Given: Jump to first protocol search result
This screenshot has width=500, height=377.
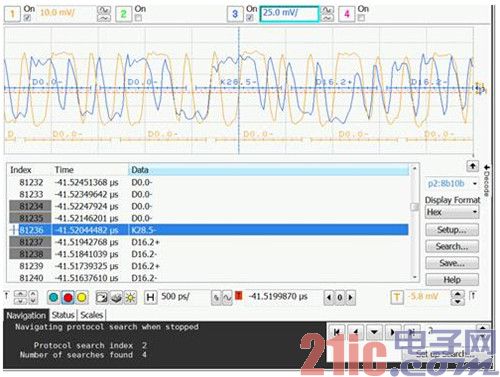Looking at the screenshot, I should (x=337, y=332).
